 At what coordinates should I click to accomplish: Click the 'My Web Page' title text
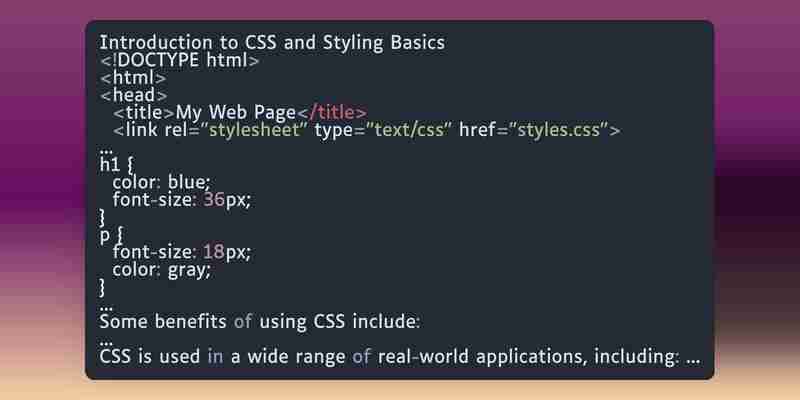[x=236, y=113]
